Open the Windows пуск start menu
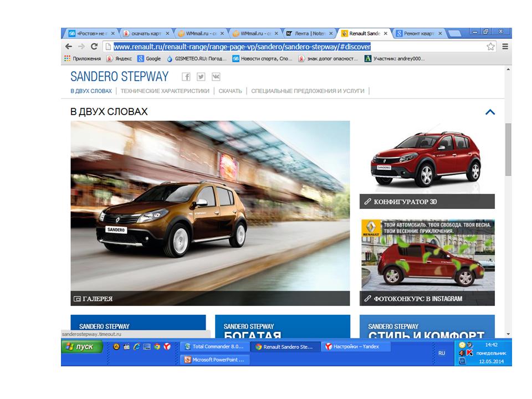 (x=82, y=347)
